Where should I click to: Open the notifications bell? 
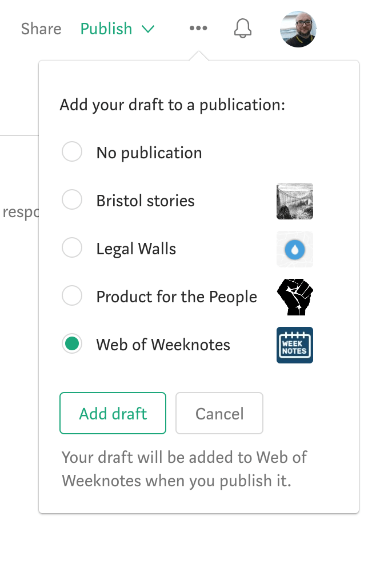(x=243, y=29)
